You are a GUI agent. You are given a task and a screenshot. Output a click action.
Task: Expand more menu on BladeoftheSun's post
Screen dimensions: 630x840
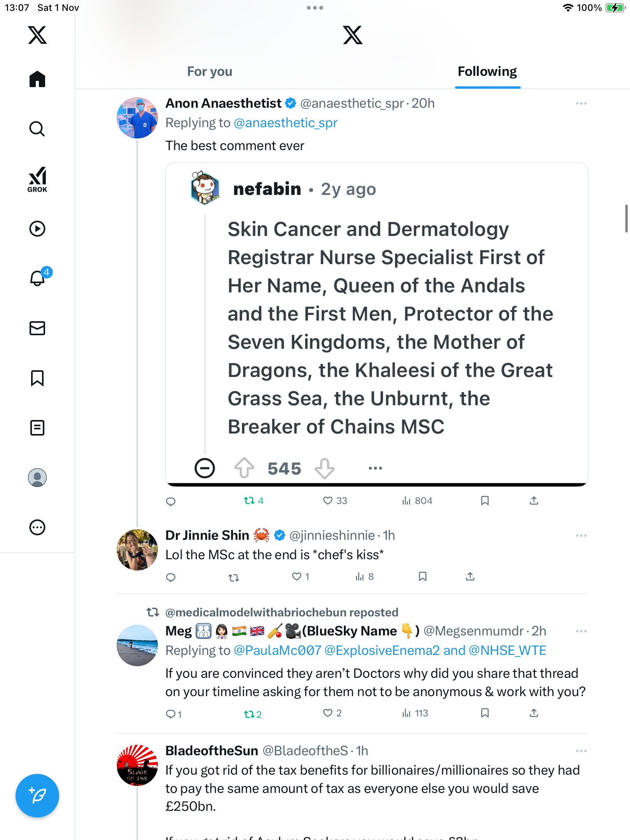click(x=581, y=751)
